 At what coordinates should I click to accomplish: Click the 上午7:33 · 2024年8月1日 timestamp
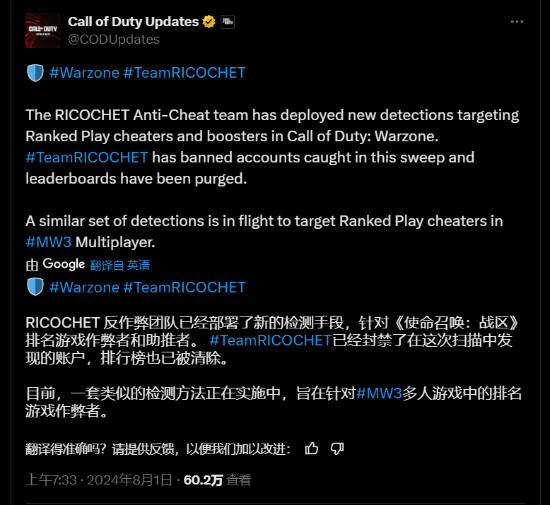click(99, 480)
